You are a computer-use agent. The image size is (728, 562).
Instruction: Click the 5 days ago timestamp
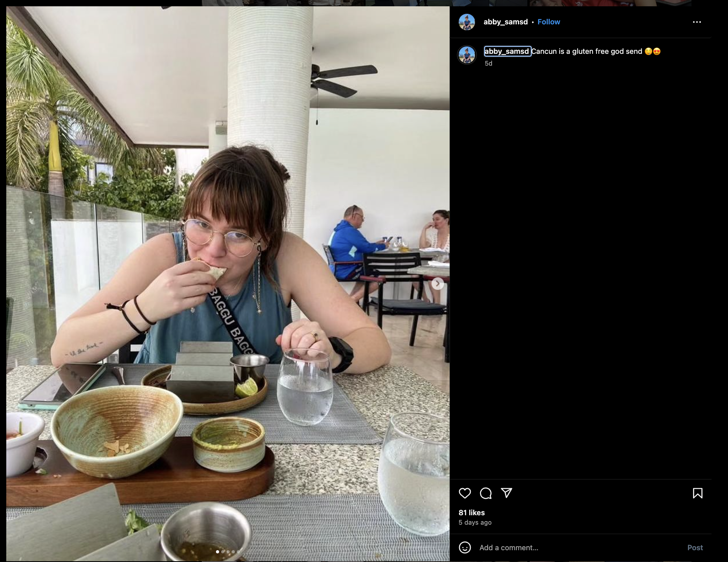[x=475, y=522]
